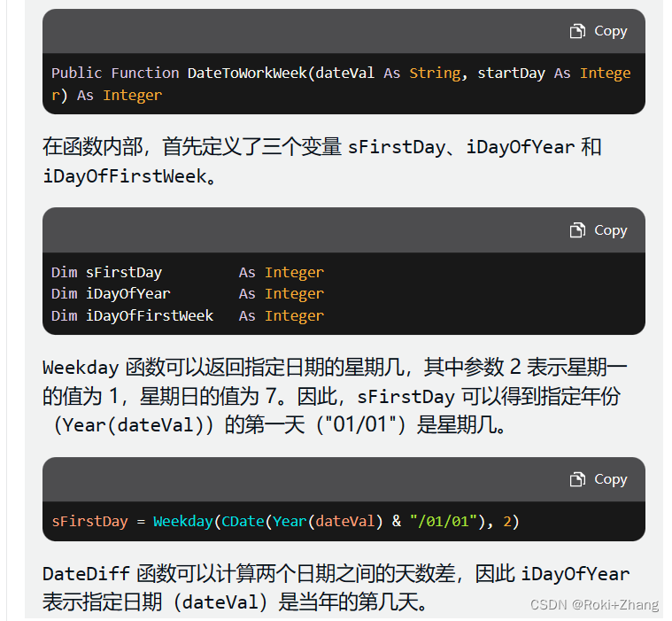Click the copy icon above the Public Function code
The width and height of the screenshot is (672, 621).
point(577,31)
